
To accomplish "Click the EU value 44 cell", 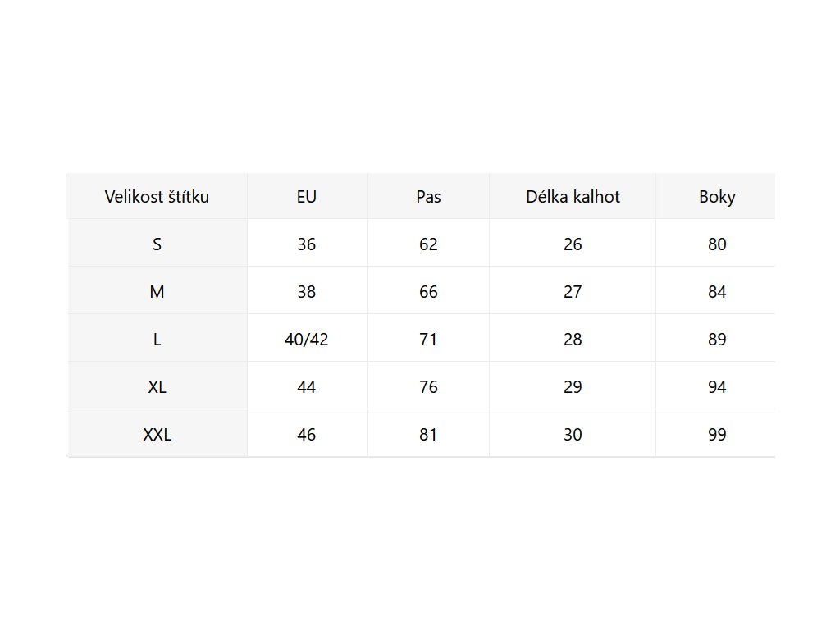I will coord(307,387).
